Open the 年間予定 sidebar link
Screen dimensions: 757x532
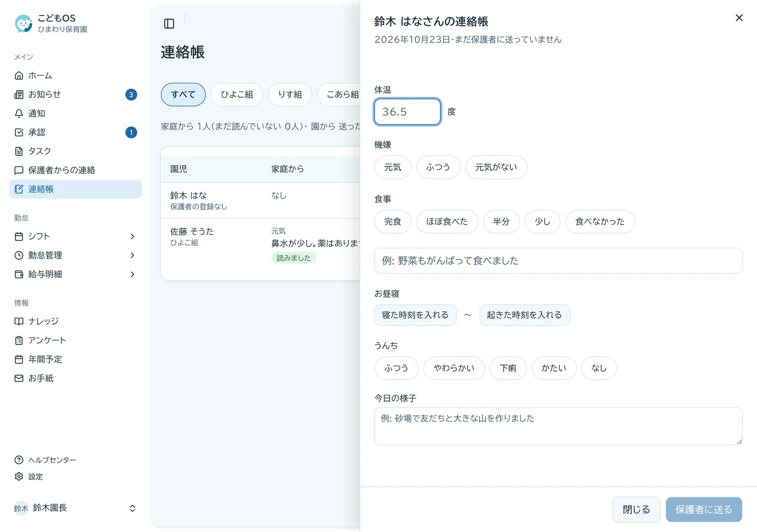(x=76, y=359)
